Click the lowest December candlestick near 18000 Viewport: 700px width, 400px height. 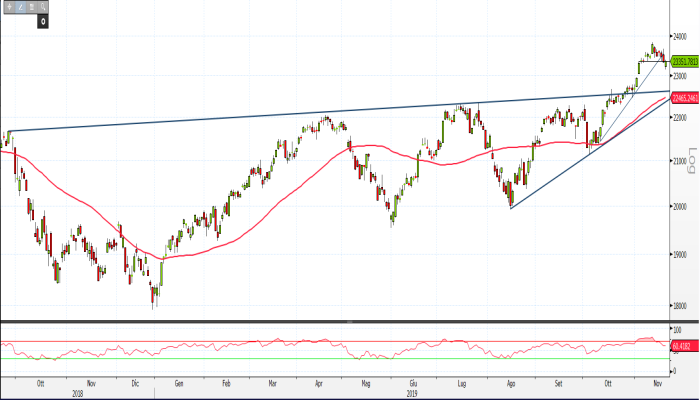(154, 297)
